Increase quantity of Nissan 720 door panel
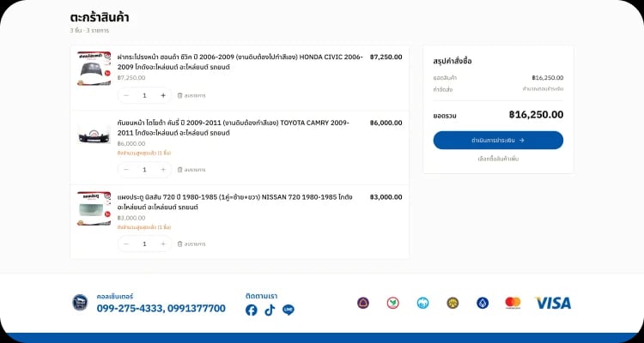The width and height of the screenshot is (644, 343). coord(163,244)
